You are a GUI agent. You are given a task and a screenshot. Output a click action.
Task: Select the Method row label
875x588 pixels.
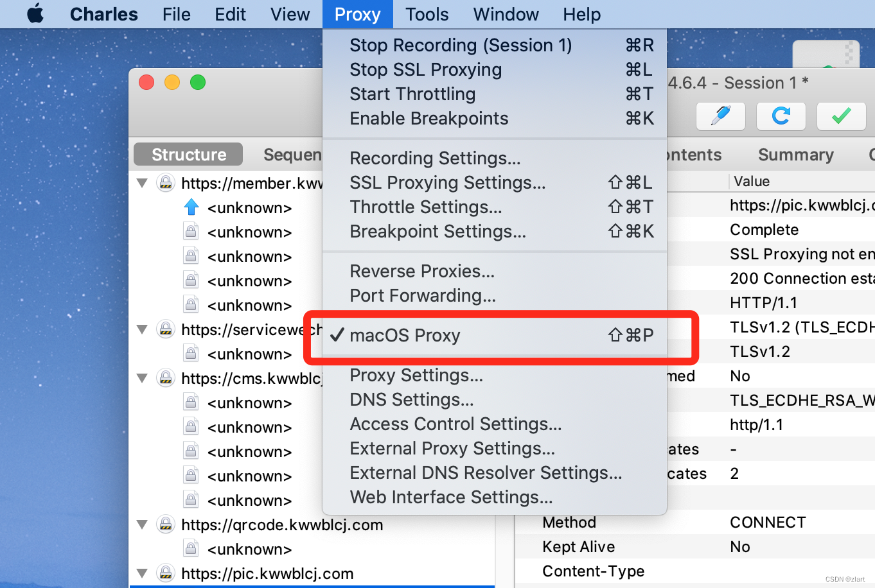569,523
